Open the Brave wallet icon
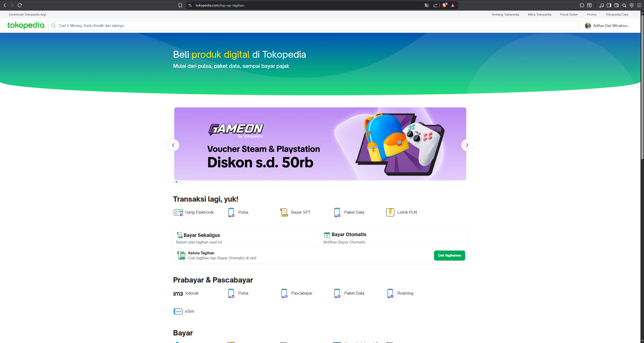The image size is (644, 343). point(617,5)
